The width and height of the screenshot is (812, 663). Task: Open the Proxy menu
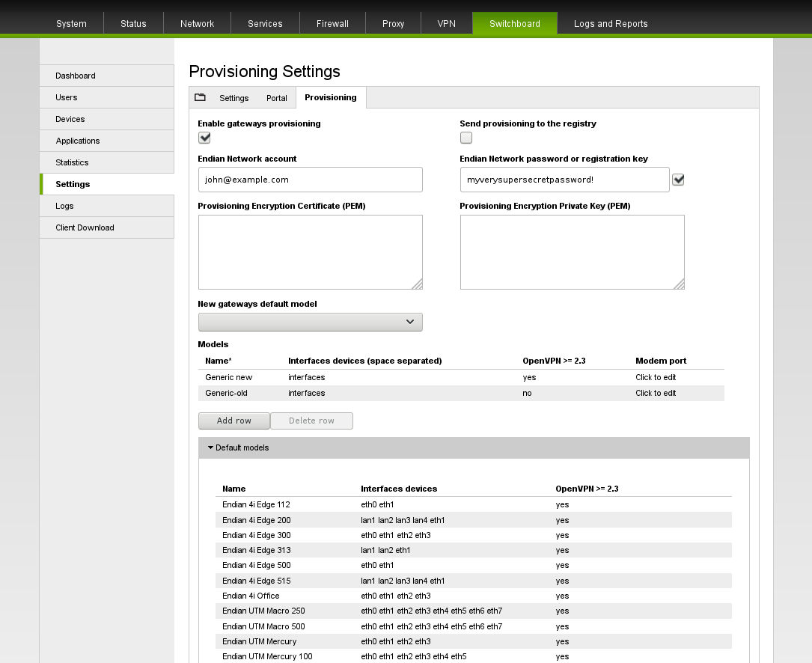(x=393, y=24)
